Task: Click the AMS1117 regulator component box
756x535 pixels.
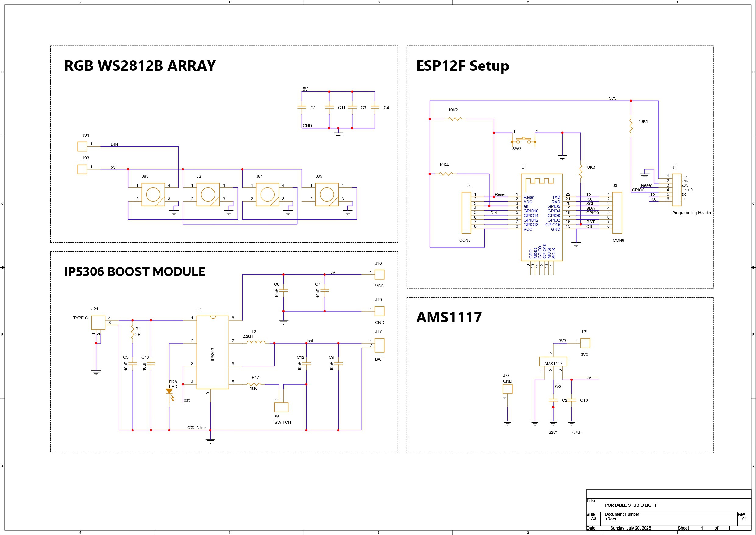Action: click(x=553, y=361)
